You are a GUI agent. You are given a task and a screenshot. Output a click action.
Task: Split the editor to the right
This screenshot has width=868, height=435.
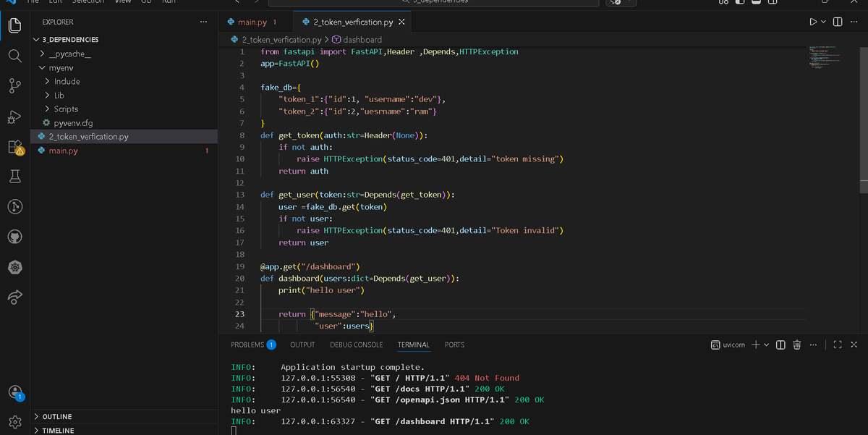[x=838, y=22]
